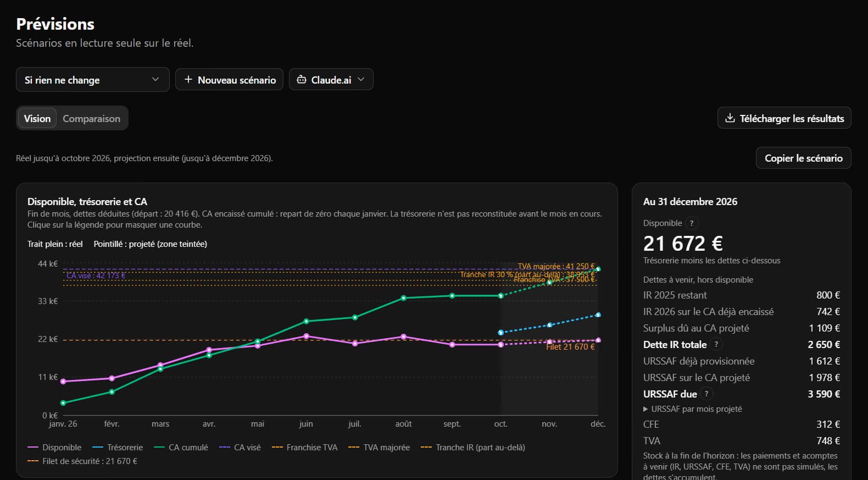Click the question mark next to URSSAF due
Screen dimensions: 868x480
coord(706,394)
